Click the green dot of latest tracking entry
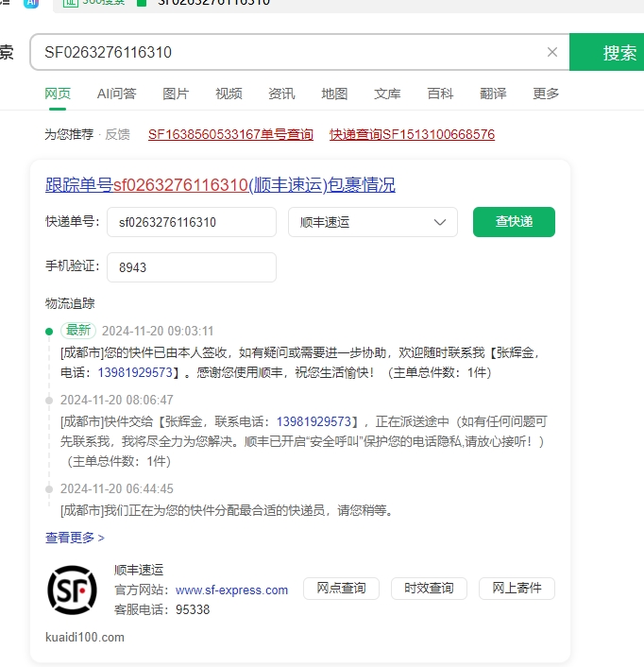This screenshot has width=644, height=667. [x=49, y=332]
